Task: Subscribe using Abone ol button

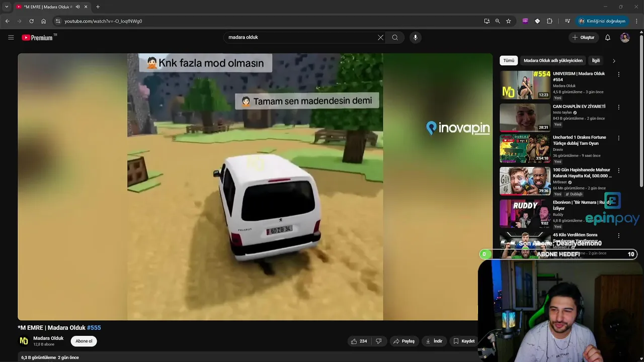Action: point(84,341)
